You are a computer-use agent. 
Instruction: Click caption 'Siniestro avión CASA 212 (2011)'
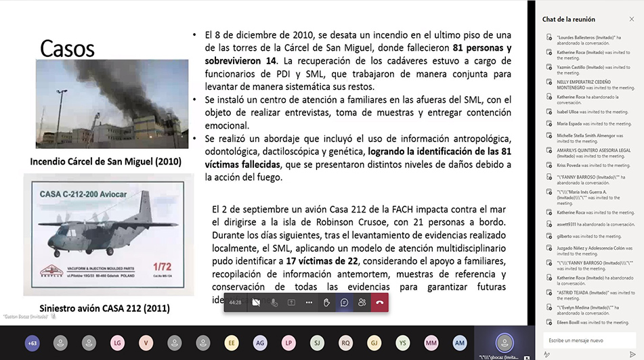[104, 309]
